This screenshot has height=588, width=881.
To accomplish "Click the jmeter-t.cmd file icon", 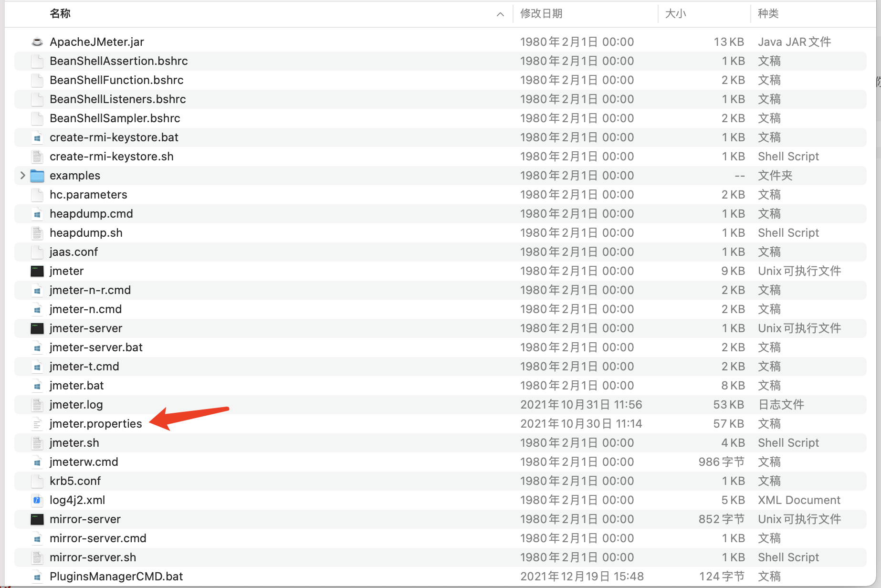I will 37,367.
